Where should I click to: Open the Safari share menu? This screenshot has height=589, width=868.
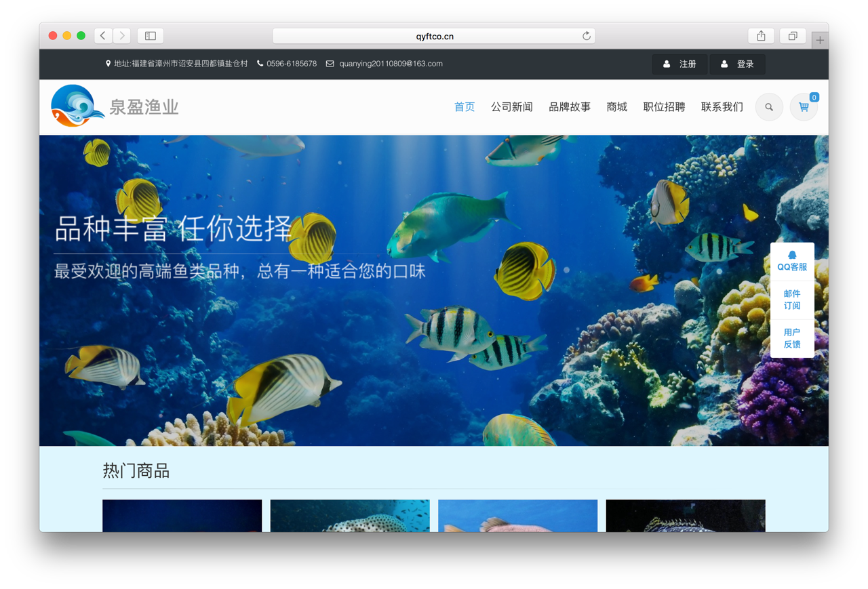[x=761, y=36]
